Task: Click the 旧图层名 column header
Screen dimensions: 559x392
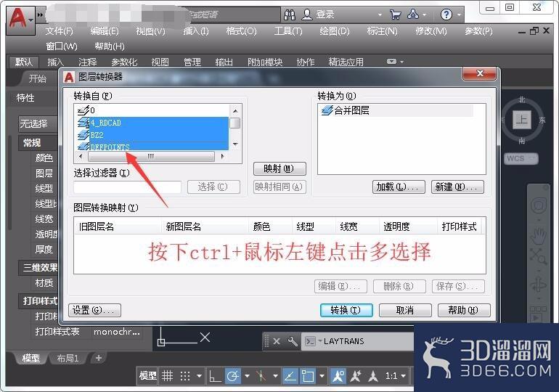Action: point(118,226)
